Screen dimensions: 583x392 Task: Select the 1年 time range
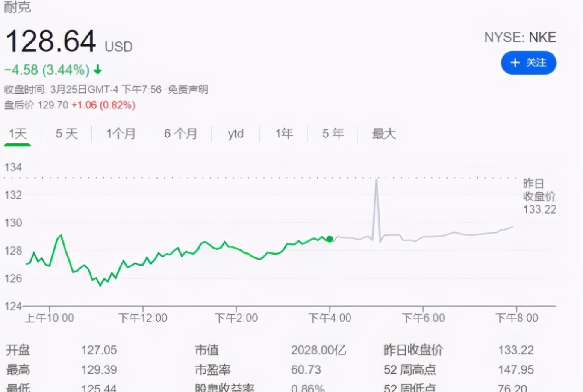coord(284,134)
